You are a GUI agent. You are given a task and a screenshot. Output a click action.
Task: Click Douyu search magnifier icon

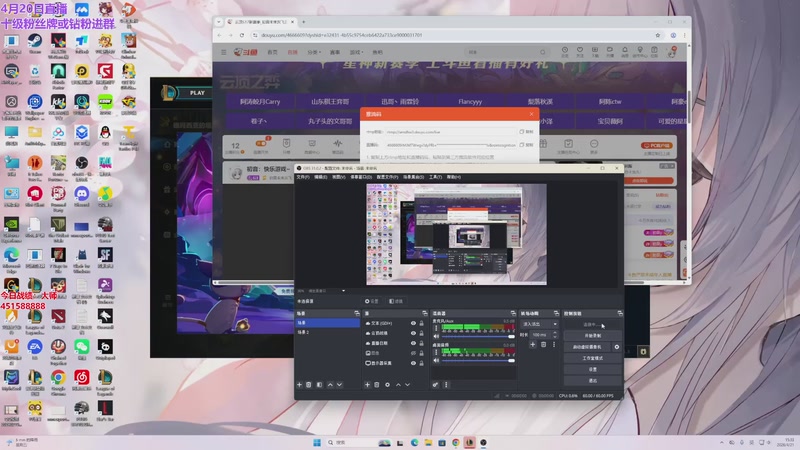pos(542,52)
